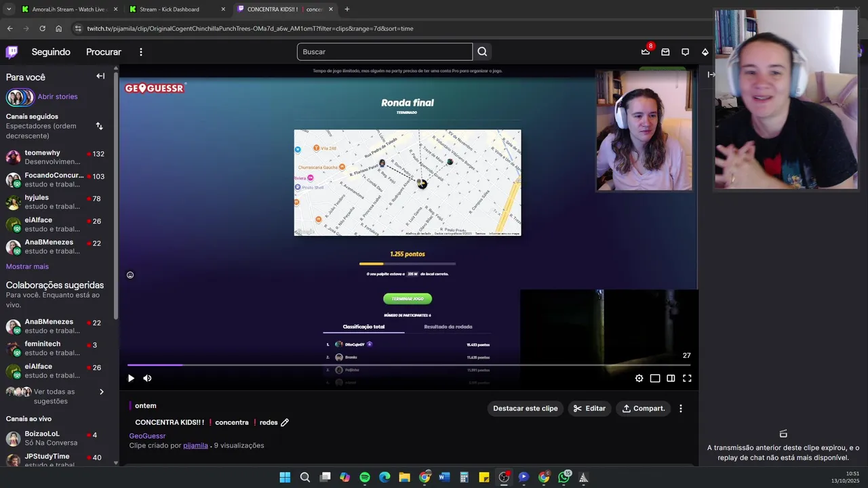Open WhatsApp from taskbar
The image size is (868, 488).
point(564,477)
